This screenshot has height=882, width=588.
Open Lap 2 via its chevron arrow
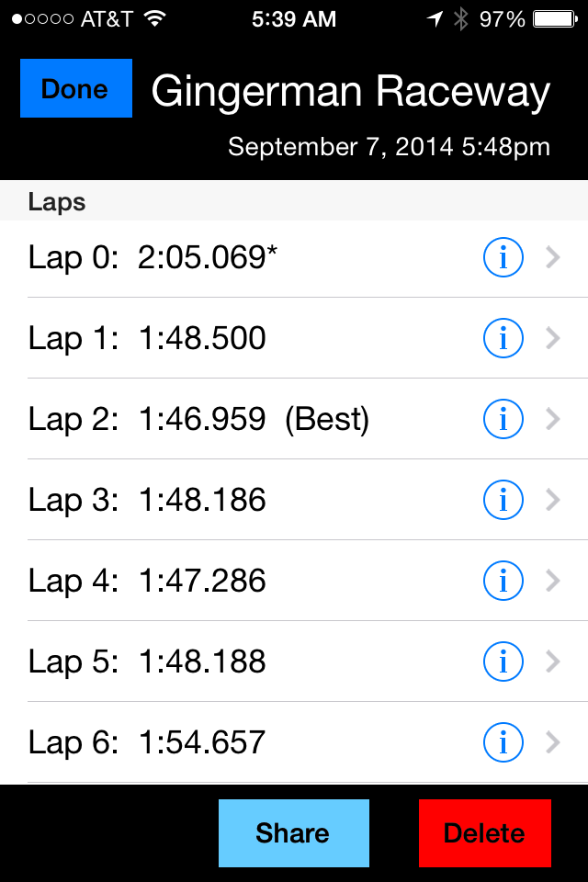click(552, 420)
